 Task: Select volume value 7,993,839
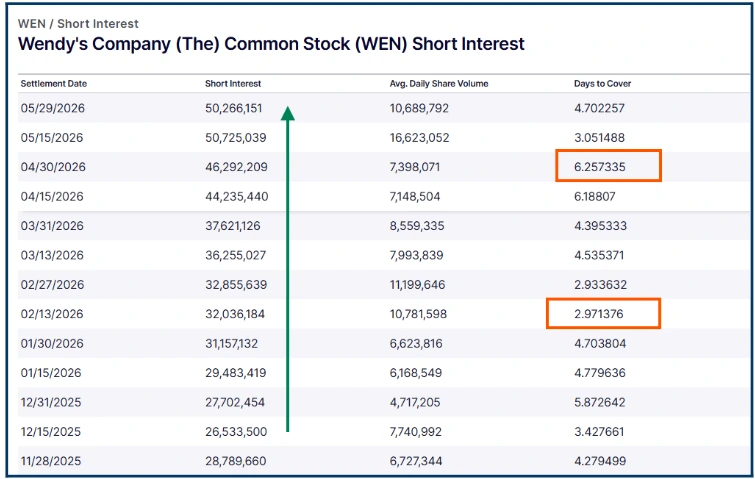[x=416, y=255]
